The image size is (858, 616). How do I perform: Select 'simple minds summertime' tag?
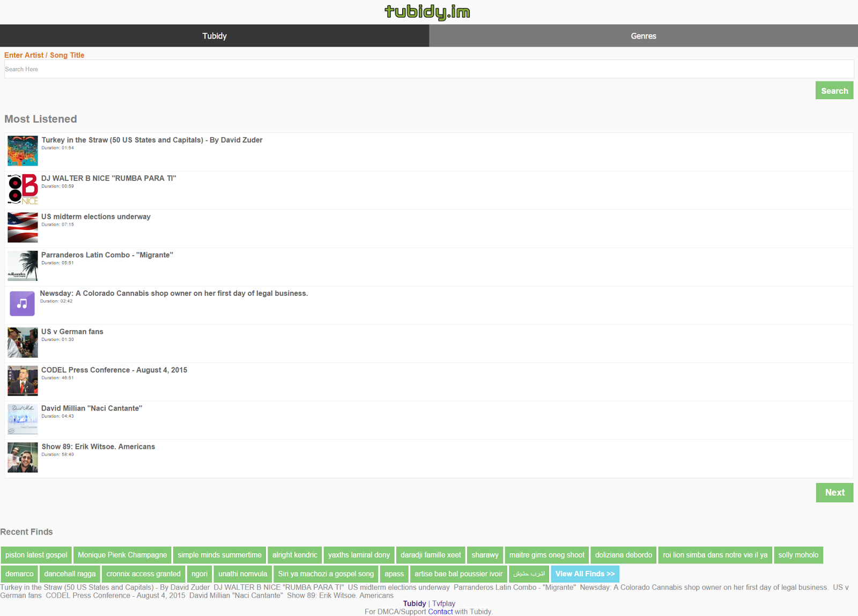coord(220,555)
